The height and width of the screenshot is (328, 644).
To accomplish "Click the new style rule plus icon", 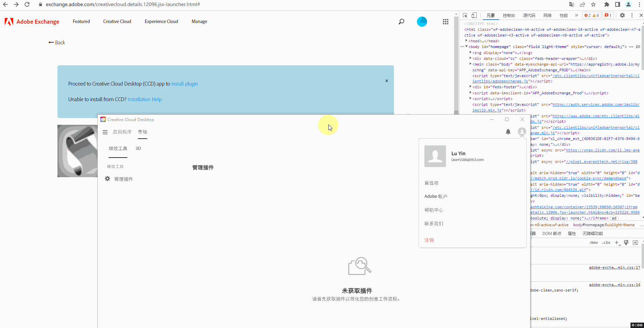I will tap(617, 242).
